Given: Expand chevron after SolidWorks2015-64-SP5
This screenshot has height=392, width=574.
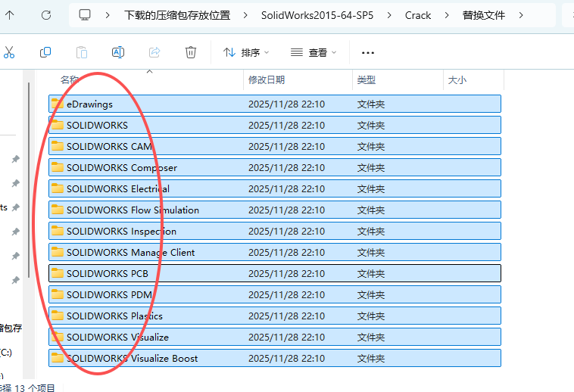Looking at the screenshot, I should pos(389,15).
